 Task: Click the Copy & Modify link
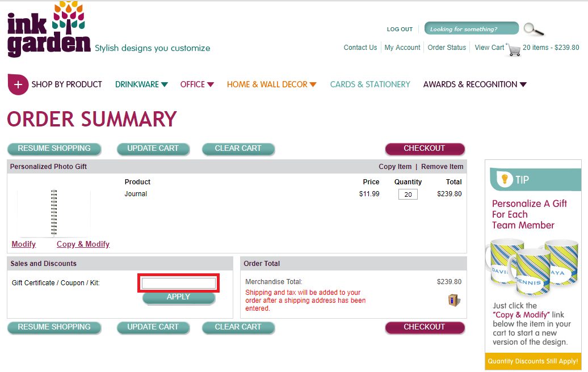point(83,244)
